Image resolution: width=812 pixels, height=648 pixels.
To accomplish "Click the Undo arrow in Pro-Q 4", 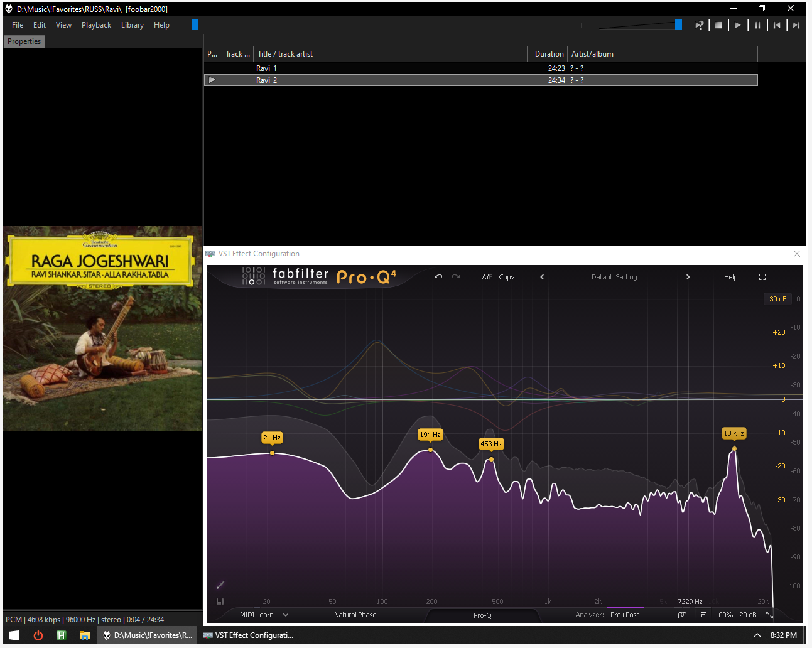I will tap(438, 277).
